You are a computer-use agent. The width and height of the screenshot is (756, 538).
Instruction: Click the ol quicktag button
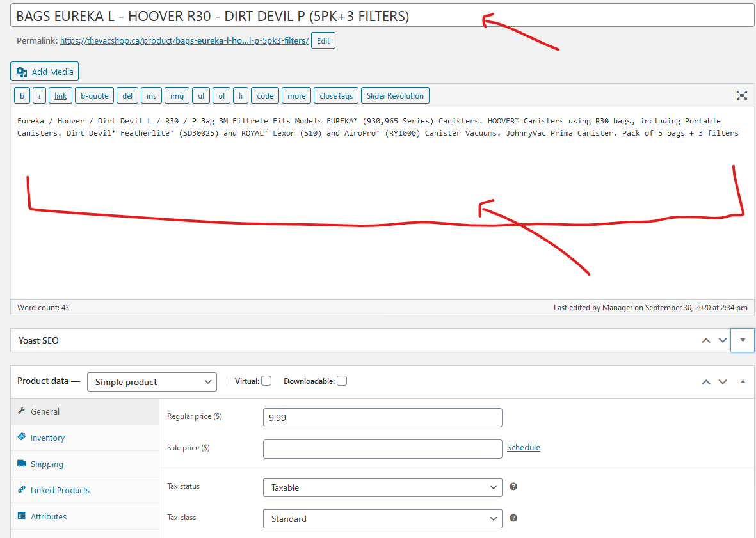[x=221, y=95]
